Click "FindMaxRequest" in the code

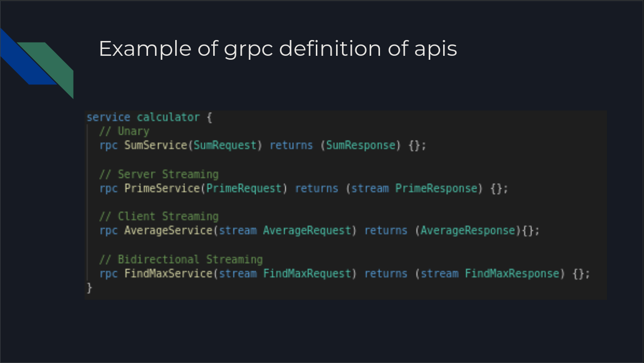pyautogui.click(x=307, y=274)
